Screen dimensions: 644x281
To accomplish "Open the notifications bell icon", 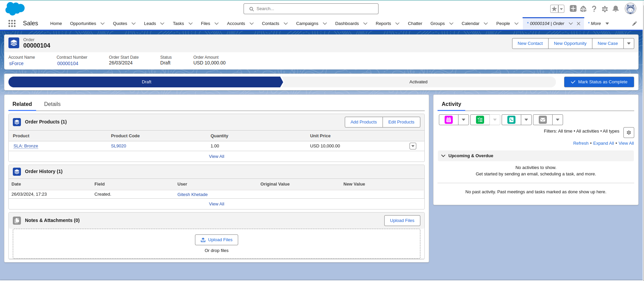I will [616, 9].
